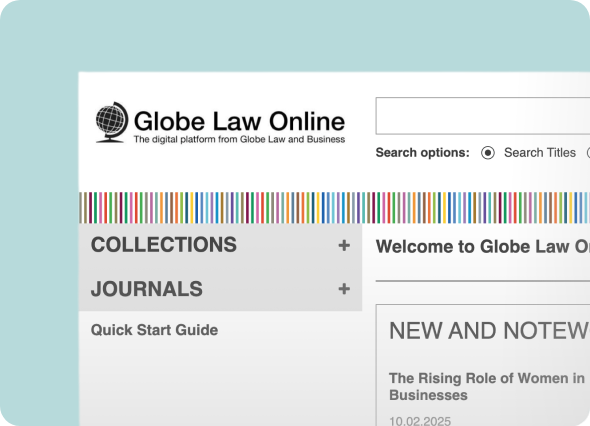590x426 pixels.
Task: Click the 10.02.2025 date text
Action: tap(420, 421)
